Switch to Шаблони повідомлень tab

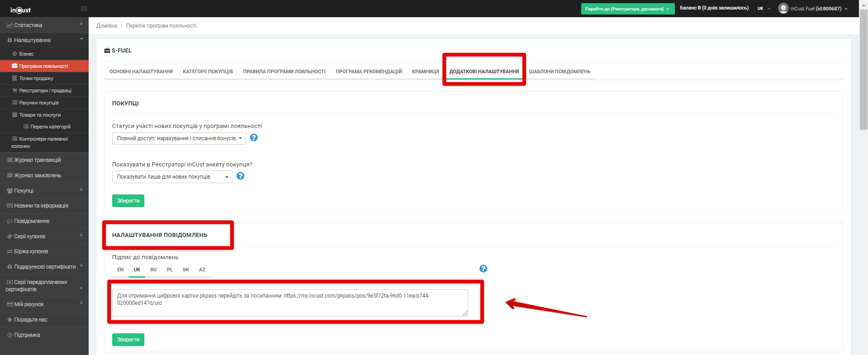(560, 71)
